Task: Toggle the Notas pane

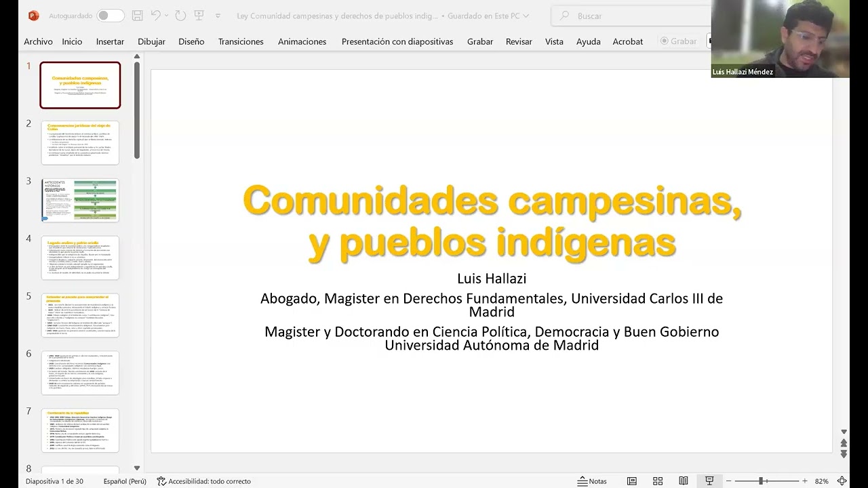Action: tap(592, 481)
